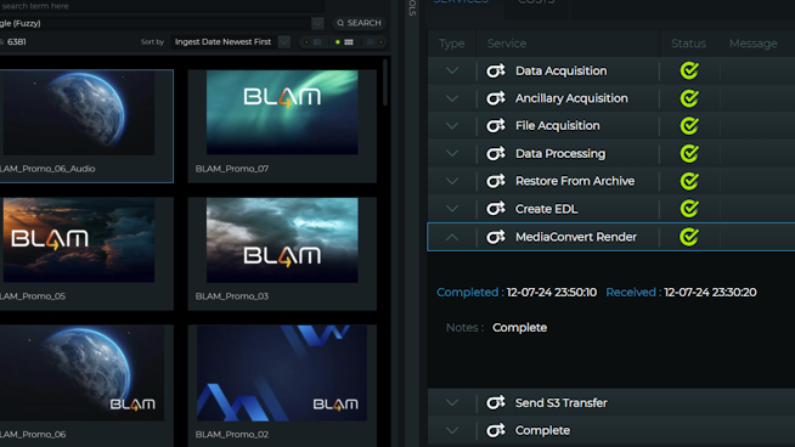This screenshot has width=795, height=447.
Task: Click the Data Acquisition service icon
Action: pos(495,71)
